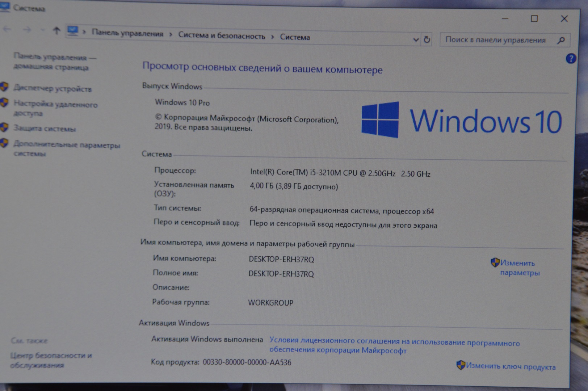This screenshot has width=588, height=391.
Task: Open help via the blue question mark
Action: click(x=571, y=58)
